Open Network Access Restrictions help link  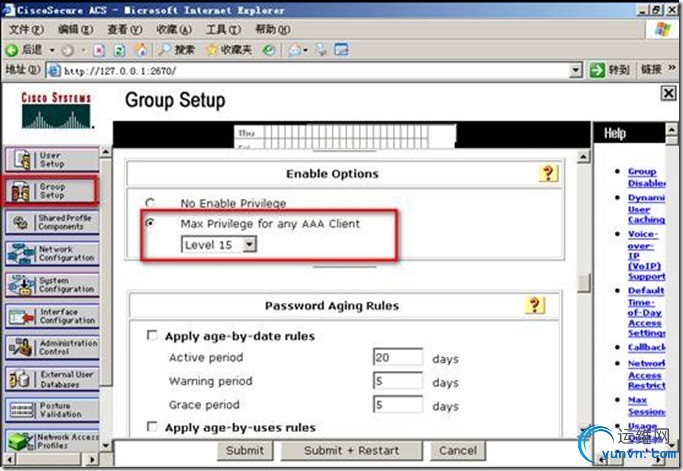point(646,374)
